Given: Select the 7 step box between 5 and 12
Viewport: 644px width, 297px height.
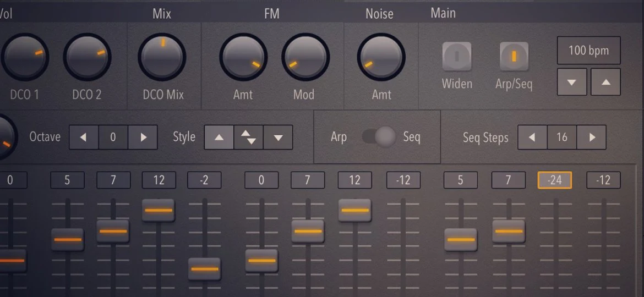Looking at the screenshot, I should pos(113,180).
